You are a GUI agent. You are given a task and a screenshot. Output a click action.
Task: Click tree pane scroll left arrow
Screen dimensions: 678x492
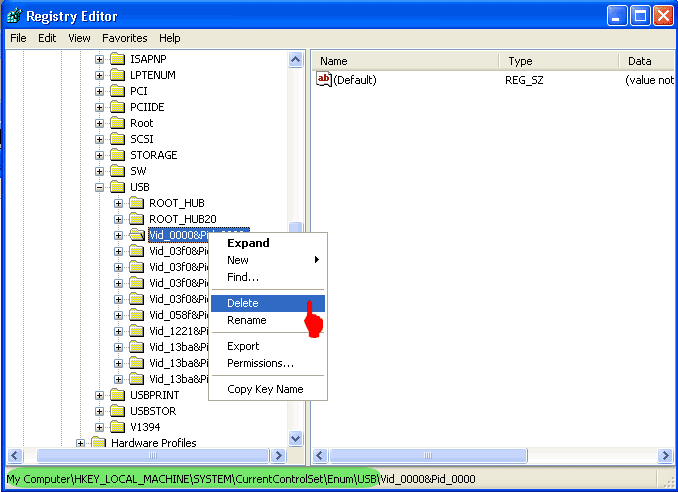pos(15,455)
